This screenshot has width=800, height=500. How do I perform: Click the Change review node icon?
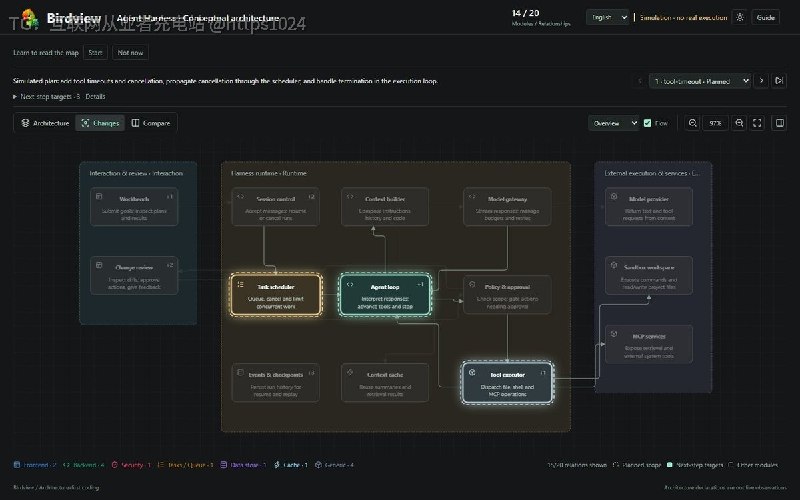[x=99, y=265]
